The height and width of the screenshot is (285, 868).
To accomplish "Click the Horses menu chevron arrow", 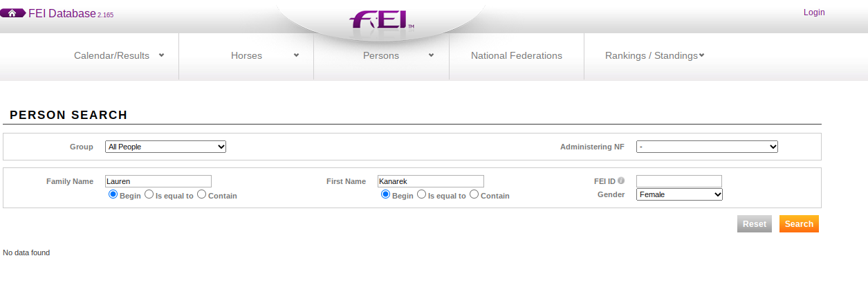I will [296, 55].
